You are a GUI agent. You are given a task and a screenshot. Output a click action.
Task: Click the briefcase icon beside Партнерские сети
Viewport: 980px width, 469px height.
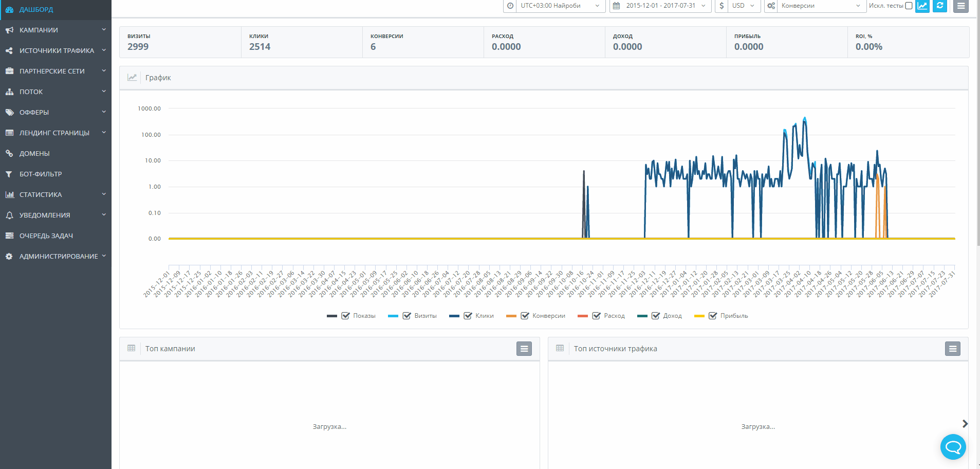tap(9, 71)
